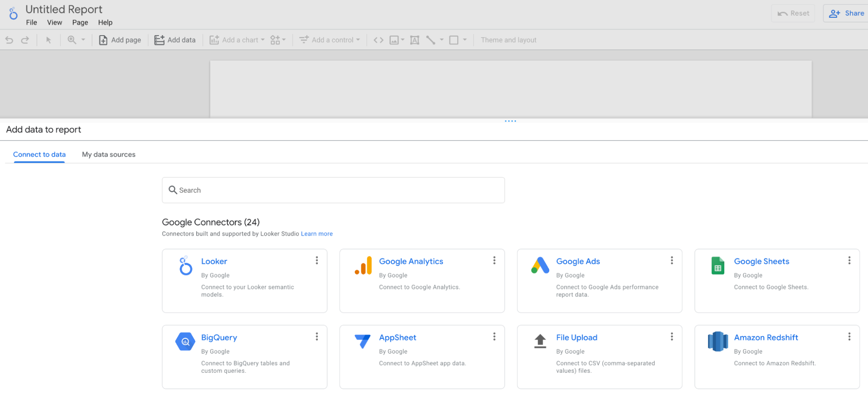
Task: Expand community visualizations dropdown arrow
Action: click(x=284, y=40)
